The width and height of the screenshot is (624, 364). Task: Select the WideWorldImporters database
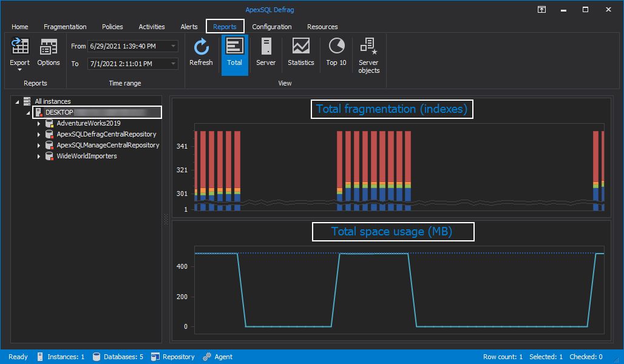pos(87,156)
